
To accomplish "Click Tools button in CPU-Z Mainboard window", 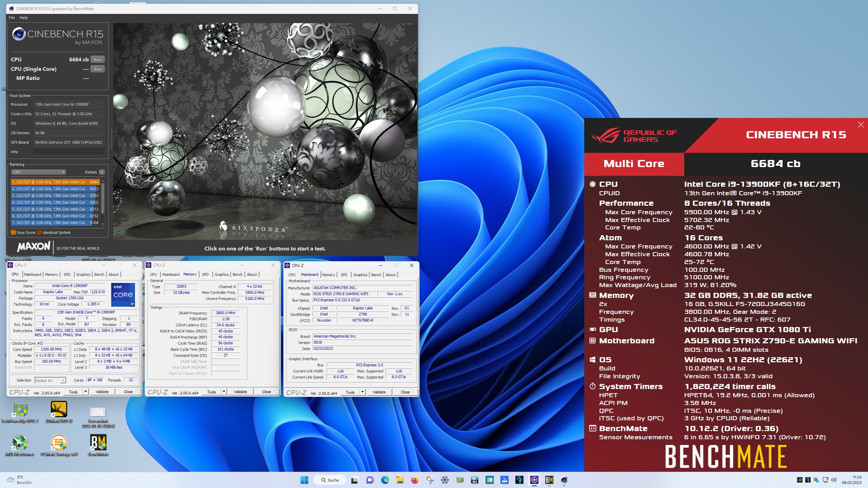I will (350, 392).
